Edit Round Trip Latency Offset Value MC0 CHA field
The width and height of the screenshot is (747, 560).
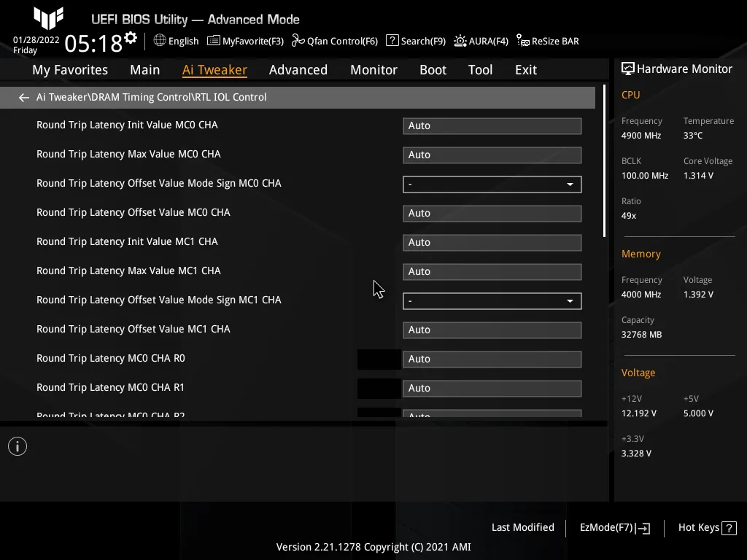click(492, 214)
